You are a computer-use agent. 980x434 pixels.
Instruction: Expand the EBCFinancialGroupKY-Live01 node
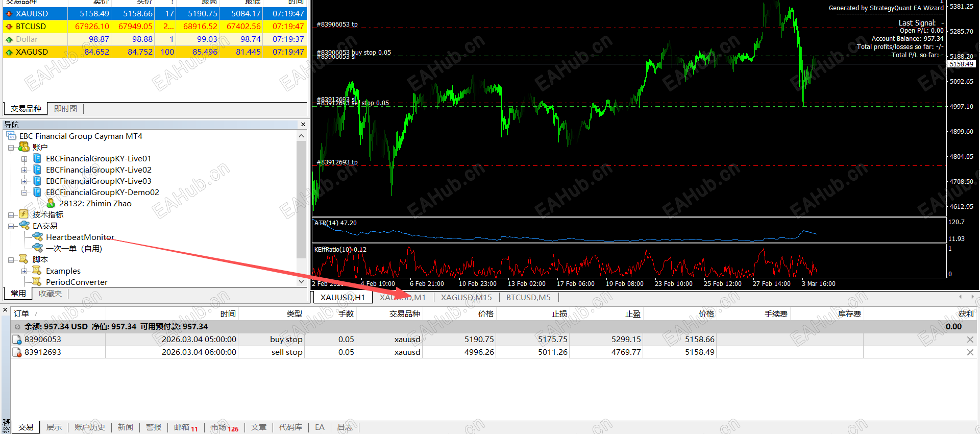[x=24, y=159]
